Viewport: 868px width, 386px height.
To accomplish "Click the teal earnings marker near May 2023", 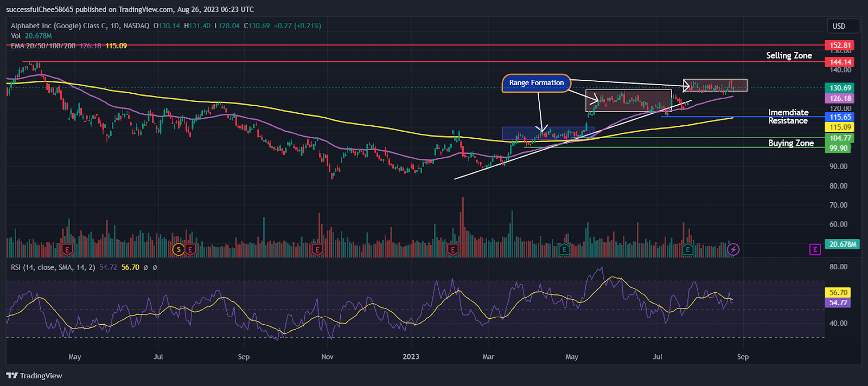I will (564, 249).
